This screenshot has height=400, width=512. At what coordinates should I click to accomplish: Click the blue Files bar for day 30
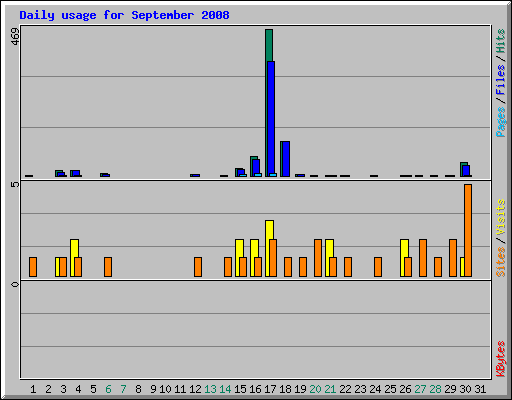466,171
